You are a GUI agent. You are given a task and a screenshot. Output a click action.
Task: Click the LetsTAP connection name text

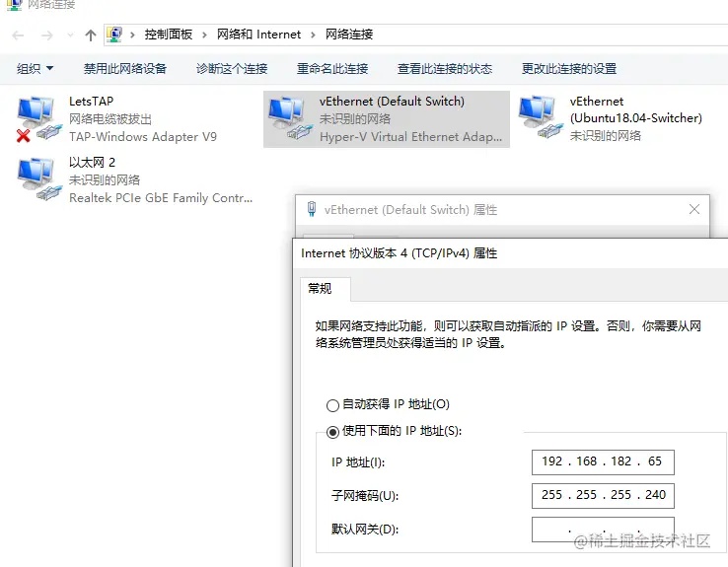pyautogui.click(x=91, y=102)
